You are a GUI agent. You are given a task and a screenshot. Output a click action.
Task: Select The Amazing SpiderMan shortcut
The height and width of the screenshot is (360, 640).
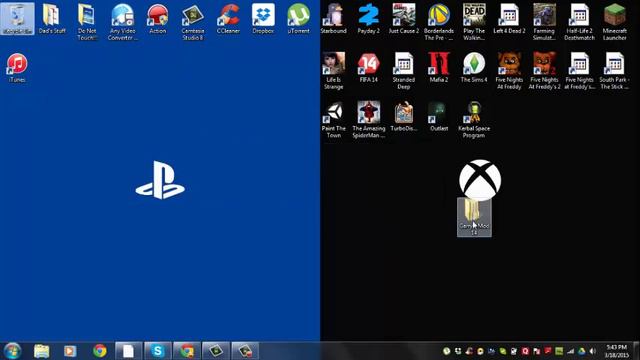(x=369, y=120)
